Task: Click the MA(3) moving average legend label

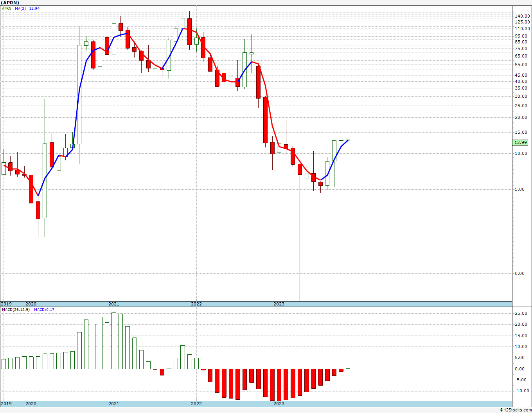Action: [21, 8]
